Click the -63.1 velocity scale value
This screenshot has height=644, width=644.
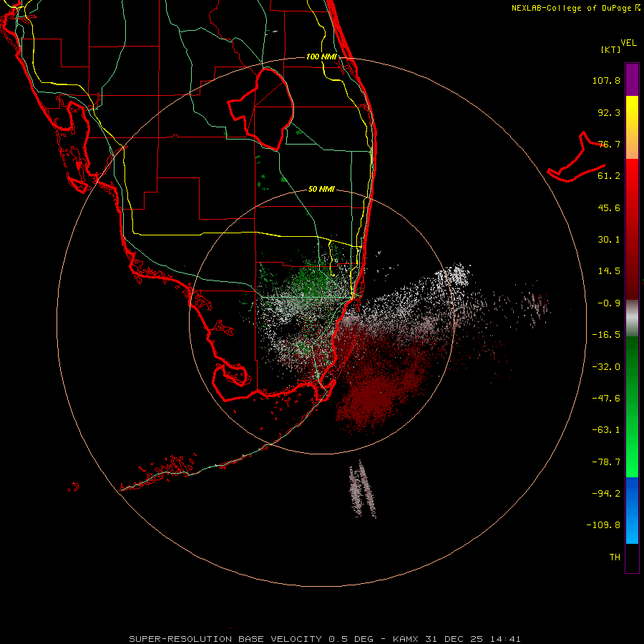[x=606, y=430]
